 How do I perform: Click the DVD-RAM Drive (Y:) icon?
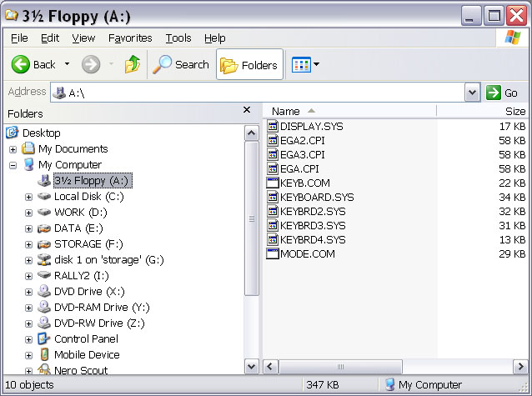pos(44,307)
